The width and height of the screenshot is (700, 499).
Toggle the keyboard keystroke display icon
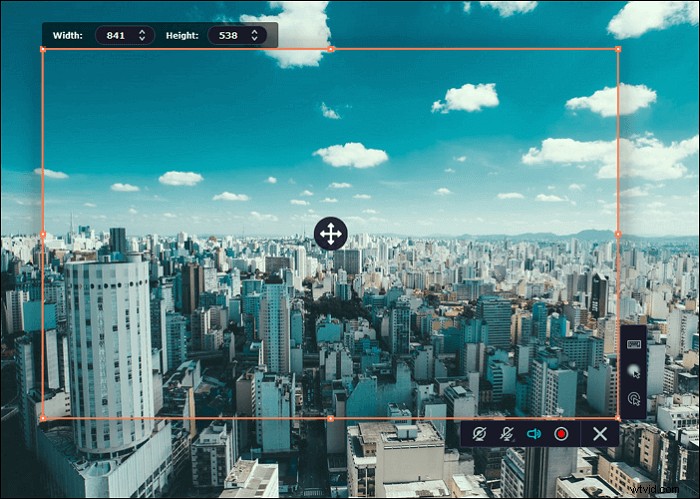click(x=634, y=344)
